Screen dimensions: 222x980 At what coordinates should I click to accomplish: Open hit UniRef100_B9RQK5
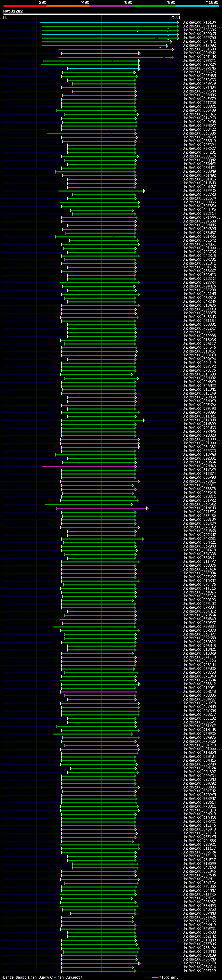pyautogui.click(x=199, y=34)
